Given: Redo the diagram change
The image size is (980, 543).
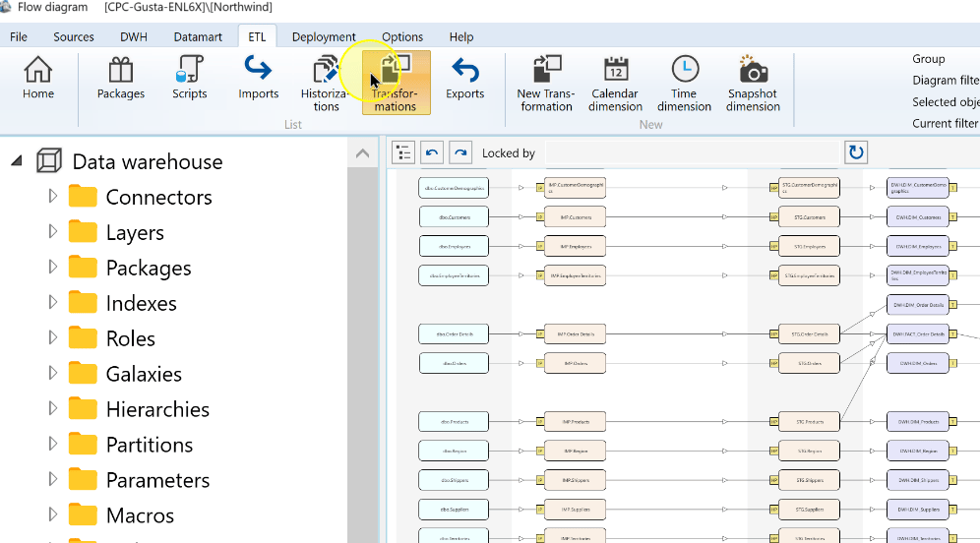Looking at the screenshot, I should click(460, 152).
